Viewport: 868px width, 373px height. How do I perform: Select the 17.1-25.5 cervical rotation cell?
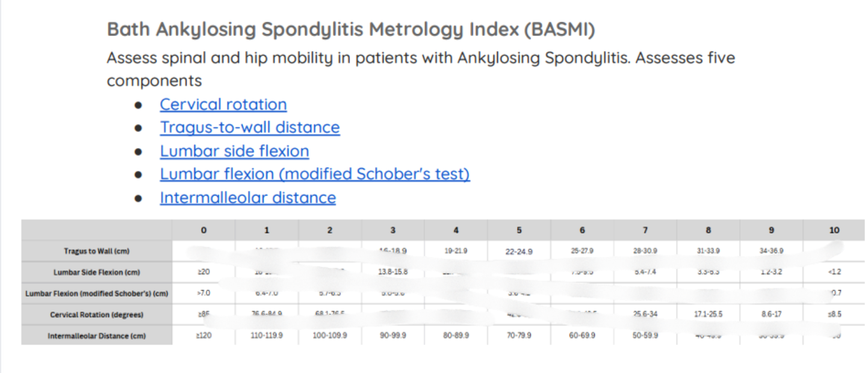[x=708, y=314]
